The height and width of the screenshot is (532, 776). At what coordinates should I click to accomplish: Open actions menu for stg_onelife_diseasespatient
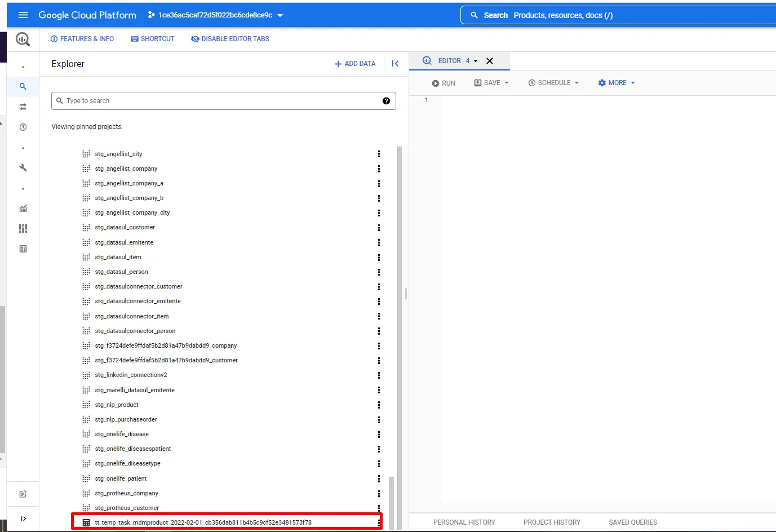coord(379,449)
